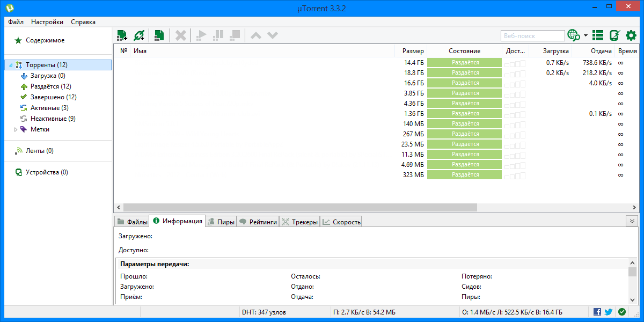644x322 pixels.
Task: Click into the Веб-поиск search field
Action: (532, 36)
